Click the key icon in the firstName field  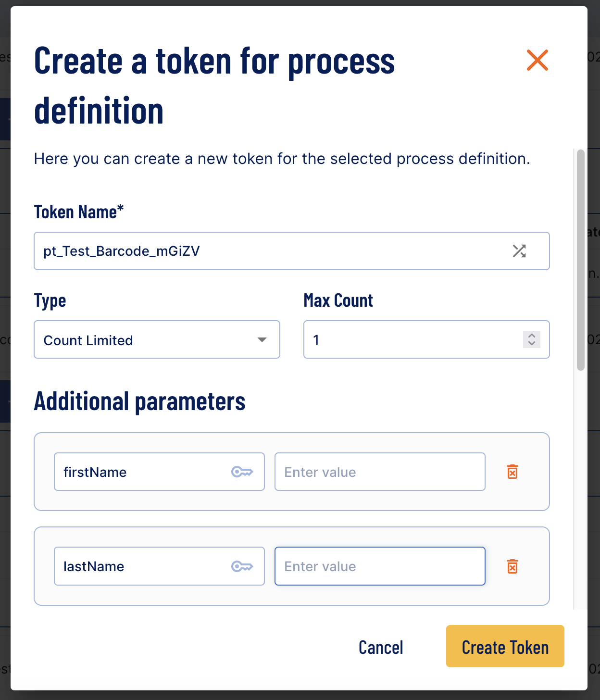[x=242, y=472]
